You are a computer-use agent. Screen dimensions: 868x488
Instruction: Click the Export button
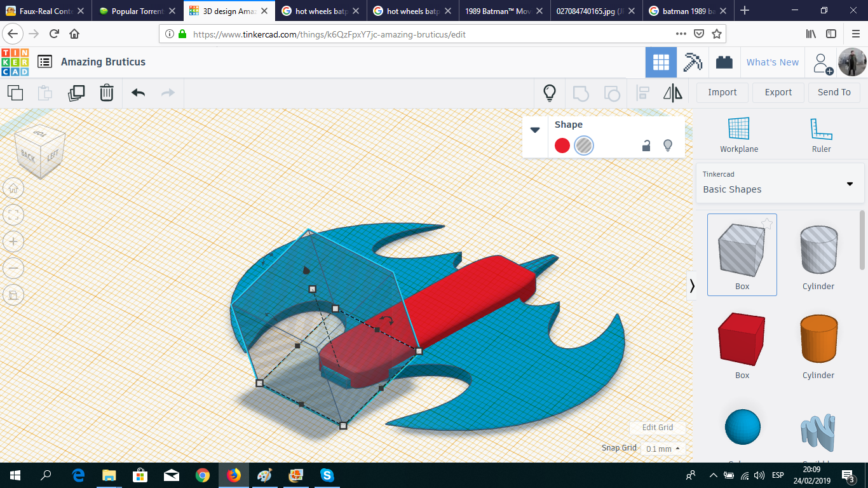tap(778, 92)
